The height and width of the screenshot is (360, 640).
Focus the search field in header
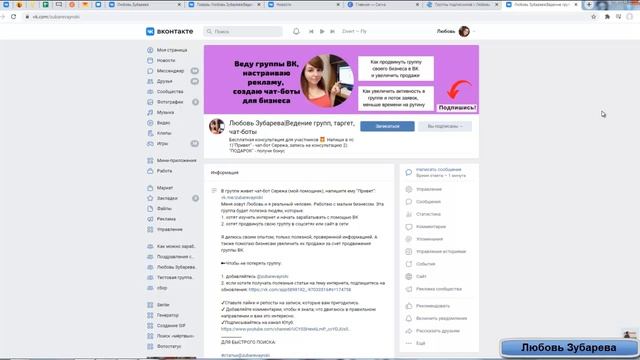[243, 31]
